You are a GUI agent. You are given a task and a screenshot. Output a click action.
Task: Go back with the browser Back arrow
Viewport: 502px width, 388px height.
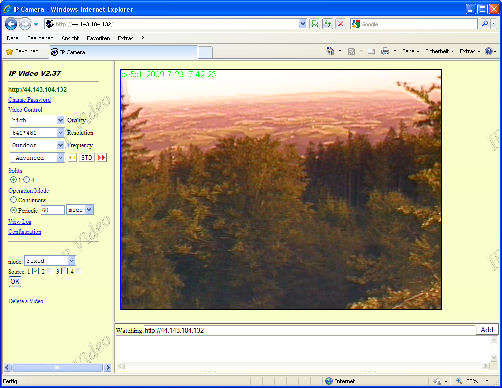(11, 24)
